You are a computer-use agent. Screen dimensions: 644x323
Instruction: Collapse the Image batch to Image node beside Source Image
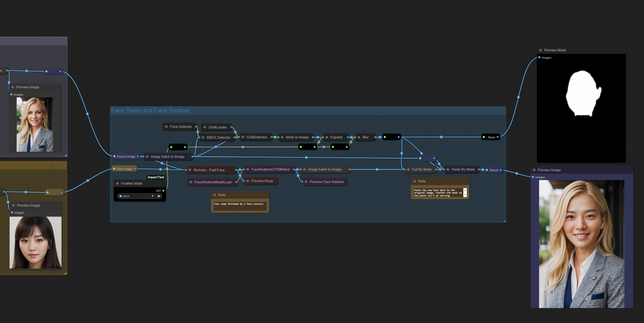coord(147,157)
